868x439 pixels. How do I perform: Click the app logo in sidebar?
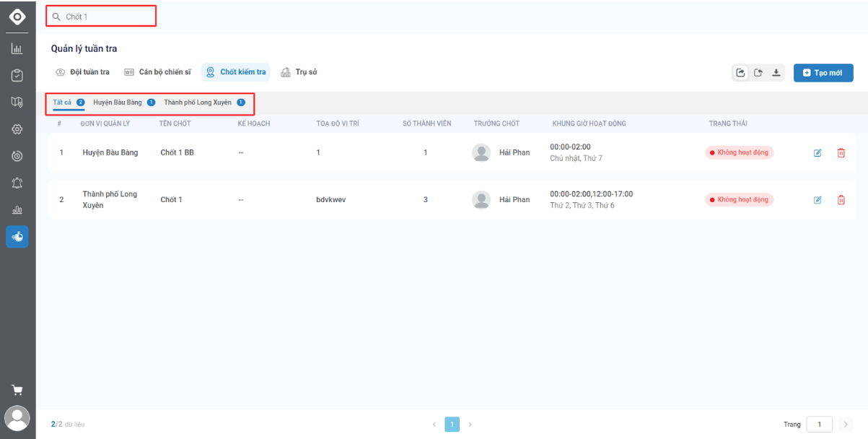[17, 16]
